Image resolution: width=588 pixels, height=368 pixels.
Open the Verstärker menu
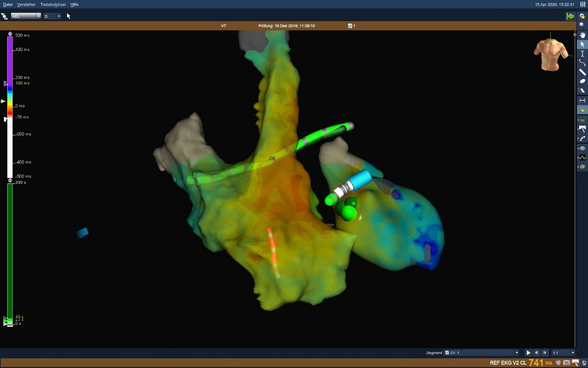(26, 4)
